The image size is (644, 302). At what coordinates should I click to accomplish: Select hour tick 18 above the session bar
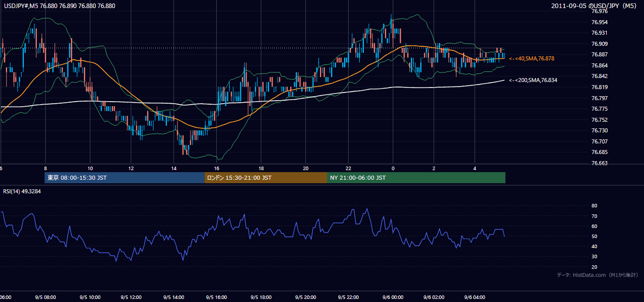(261, 168)
